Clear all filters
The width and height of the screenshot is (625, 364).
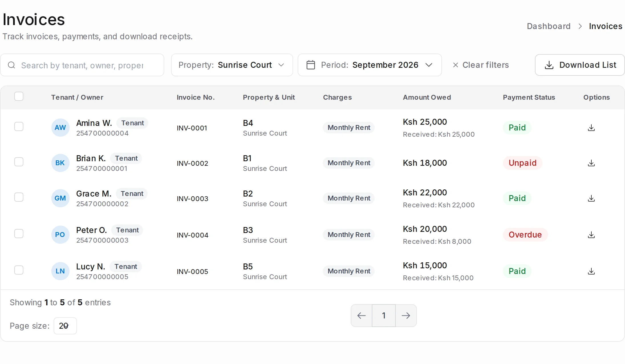(x=481, y=65)
